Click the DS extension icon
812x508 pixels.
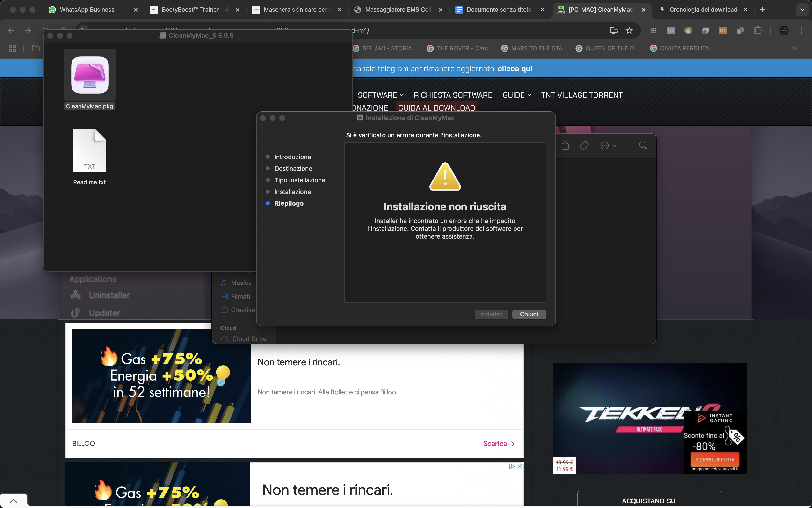pos(723,30)
